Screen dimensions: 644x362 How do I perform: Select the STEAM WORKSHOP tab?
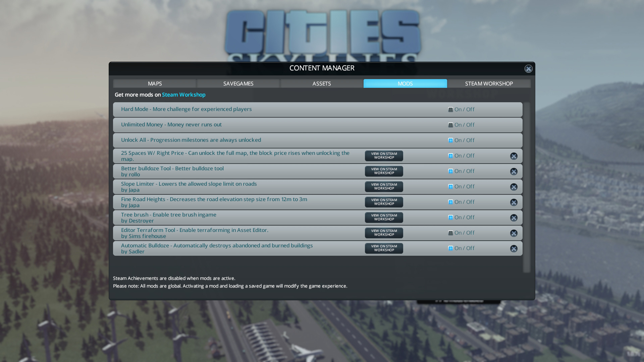(x=489, y=83)
